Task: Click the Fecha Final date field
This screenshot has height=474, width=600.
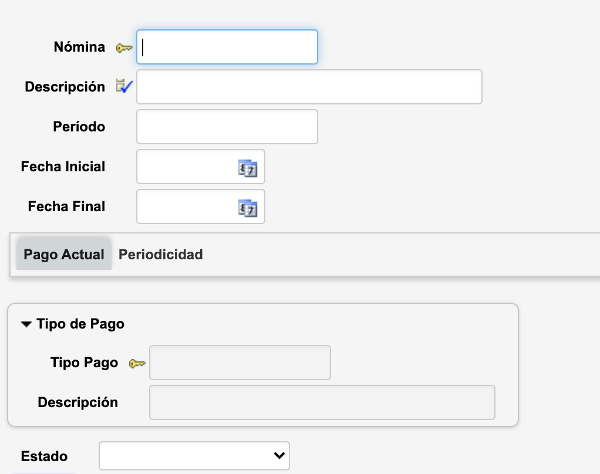Action: point(186,207)
